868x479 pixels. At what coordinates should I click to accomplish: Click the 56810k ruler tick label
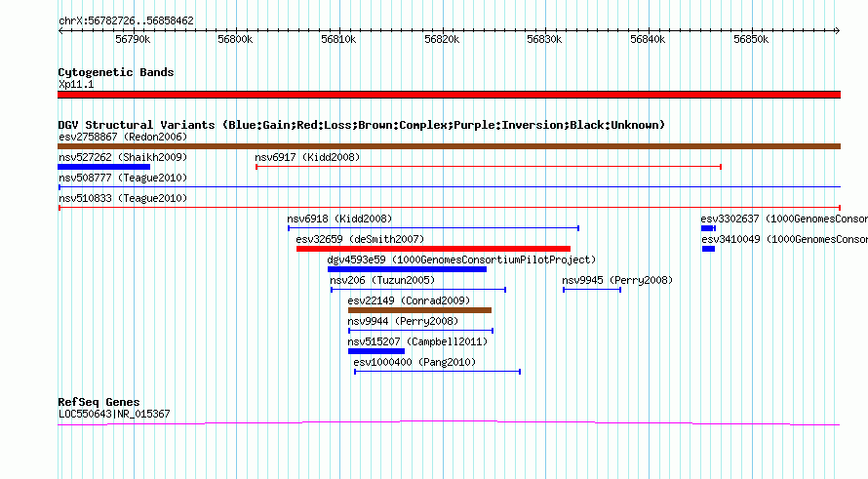[x=338, y=39]
